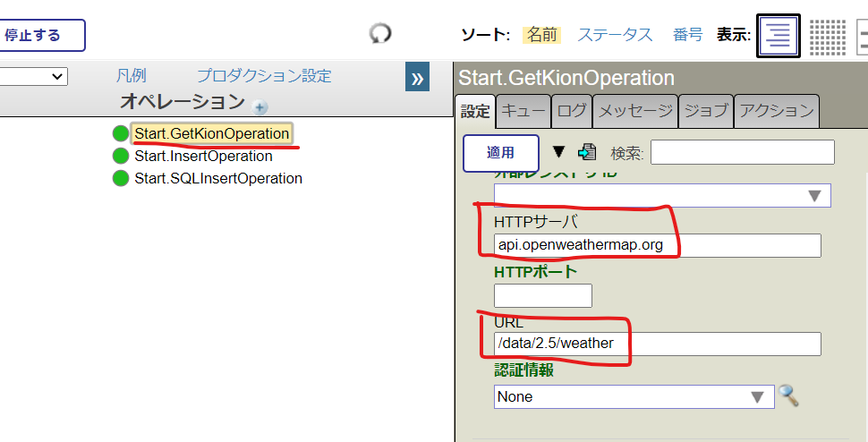Switch to grid view display icon

tap(828, 36)
